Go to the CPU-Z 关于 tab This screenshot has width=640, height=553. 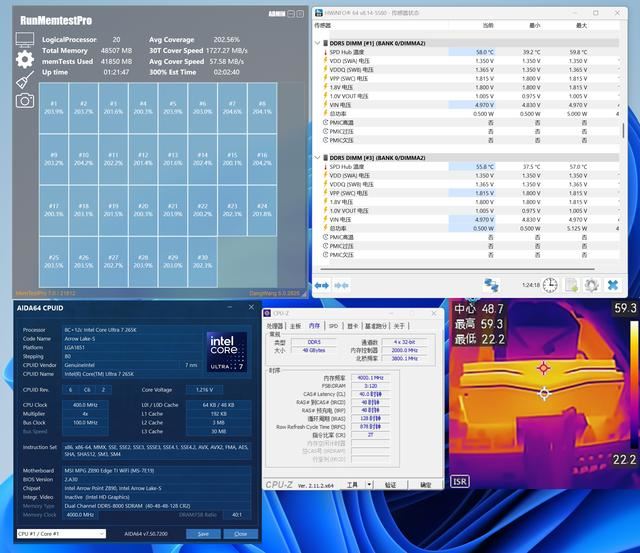coord(399,326)
